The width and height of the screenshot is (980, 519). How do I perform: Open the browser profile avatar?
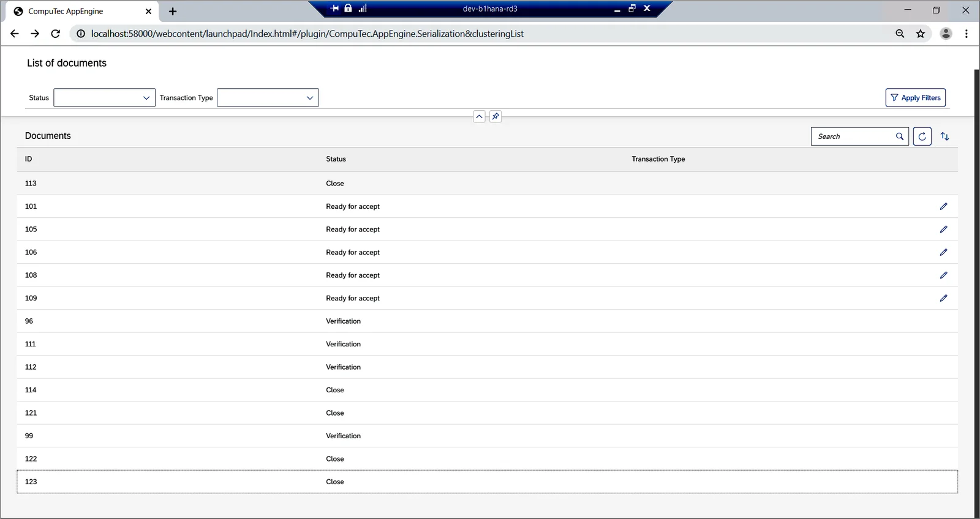(946, 34)
